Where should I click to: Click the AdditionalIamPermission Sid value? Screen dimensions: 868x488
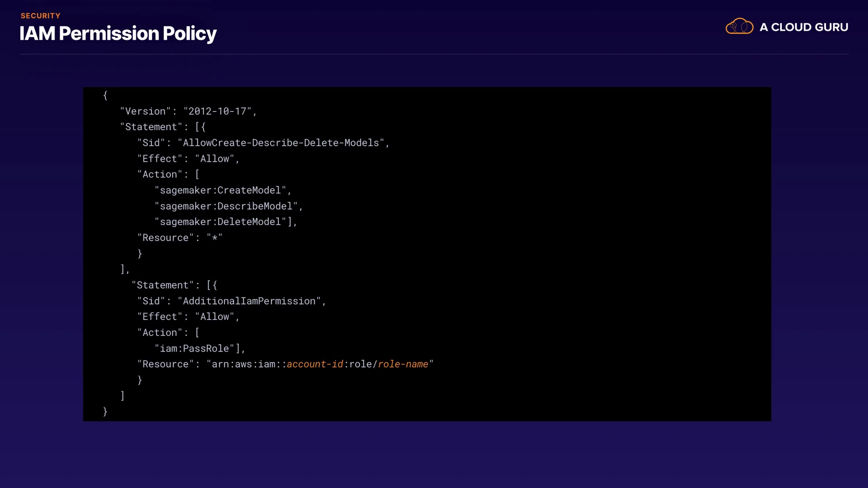click(249, 301)
